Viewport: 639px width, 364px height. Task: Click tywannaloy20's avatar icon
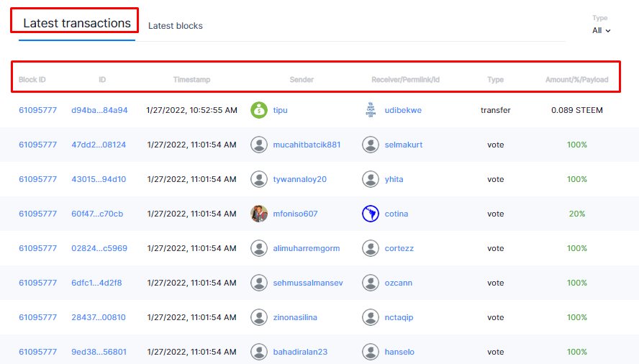[x=259, y=179]
